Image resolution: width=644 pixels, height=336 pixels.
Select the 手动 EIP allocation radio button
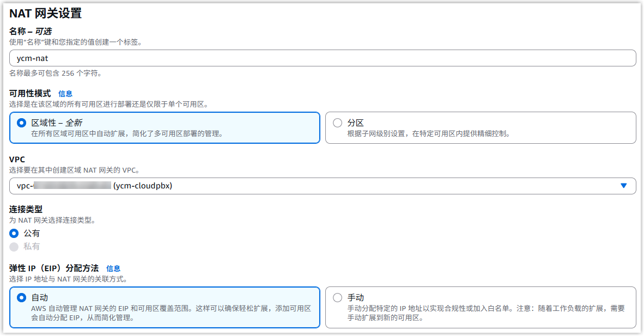click(x=337, y=297)
